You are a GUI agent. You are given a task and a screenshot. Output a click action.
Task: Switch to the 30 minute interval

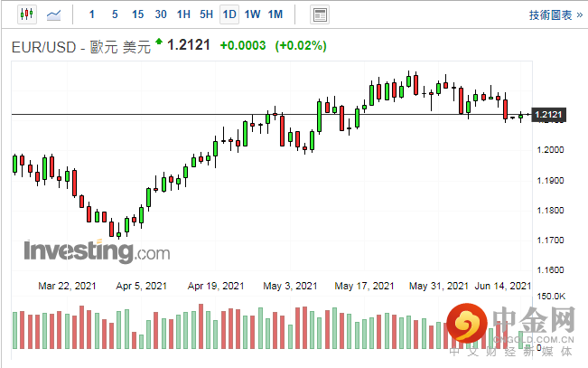[161, 14]
